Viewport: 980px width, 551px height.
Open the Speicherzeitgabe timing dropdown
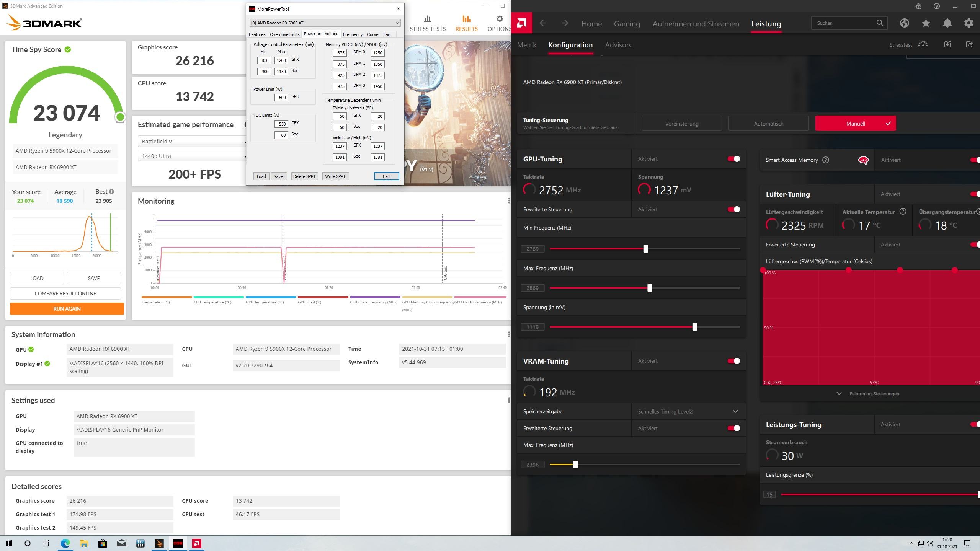(735, 411)
